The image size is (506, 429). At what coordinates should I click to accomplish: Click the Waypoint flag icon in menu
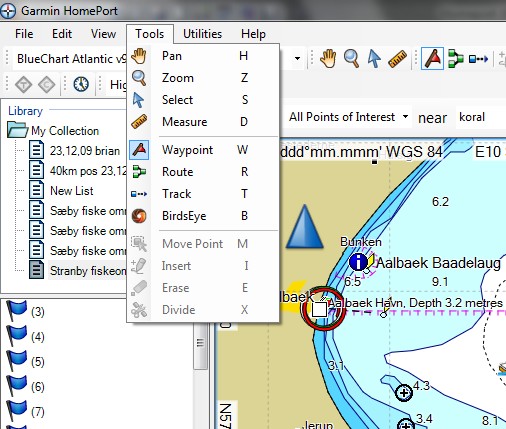pos(139,150)
